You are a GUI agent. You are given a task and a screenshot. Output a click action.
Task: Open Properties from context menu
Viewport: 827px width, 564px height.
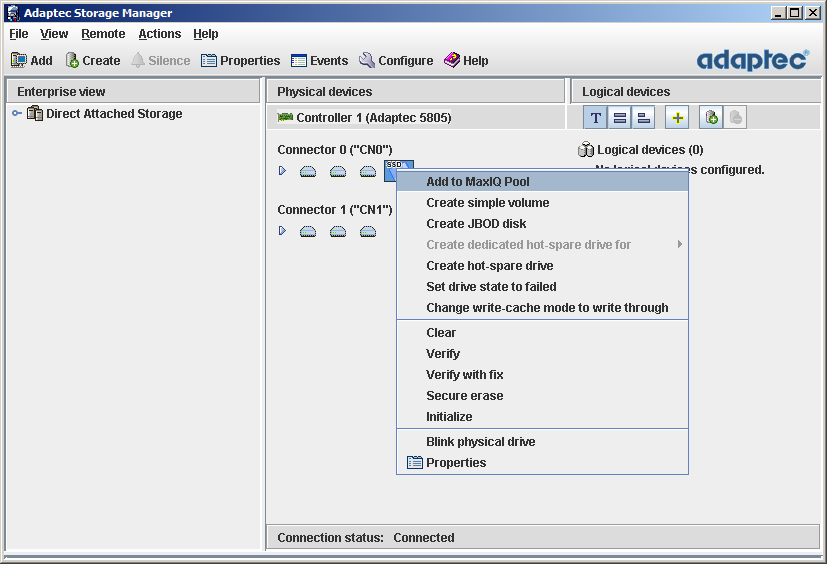pyautogui.click(x=542, y=463)
